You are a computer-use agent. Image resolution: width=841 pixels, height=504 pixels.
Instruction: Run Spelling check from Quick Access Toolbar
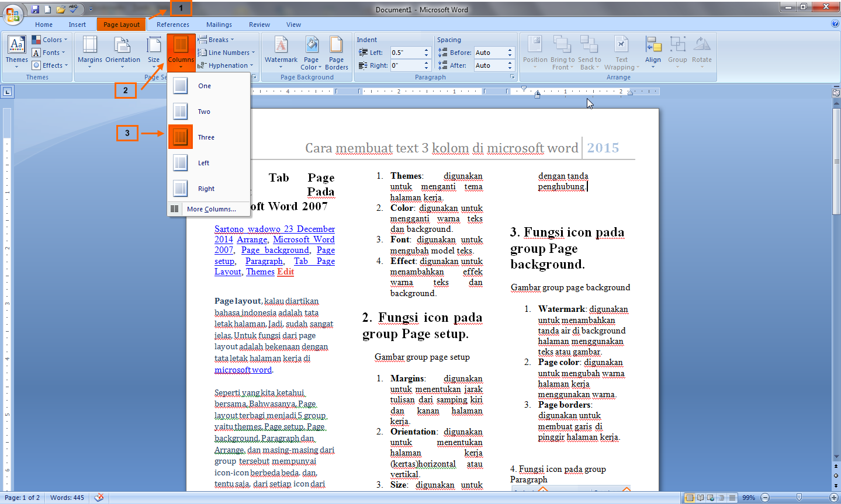pos(74,9)
